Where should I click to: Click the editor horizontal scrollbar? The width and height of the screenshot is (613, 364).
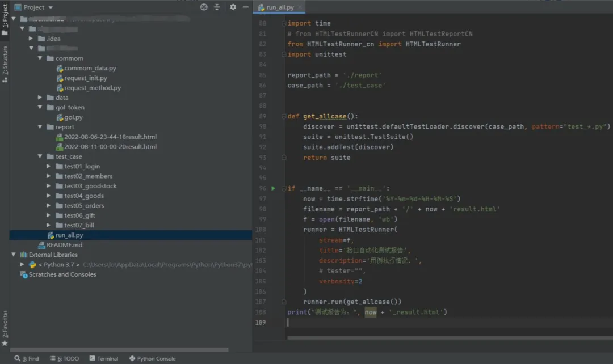coord(450,338)
